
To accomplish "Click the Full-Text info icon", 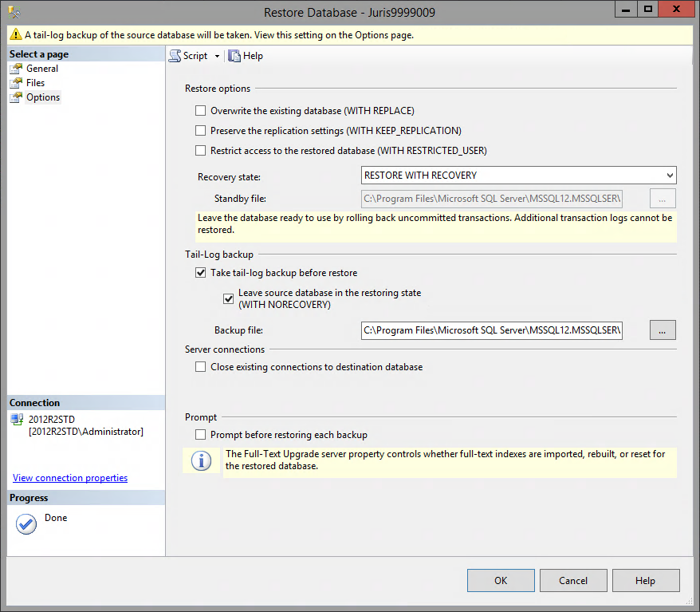I will click(x=201, y=461).
